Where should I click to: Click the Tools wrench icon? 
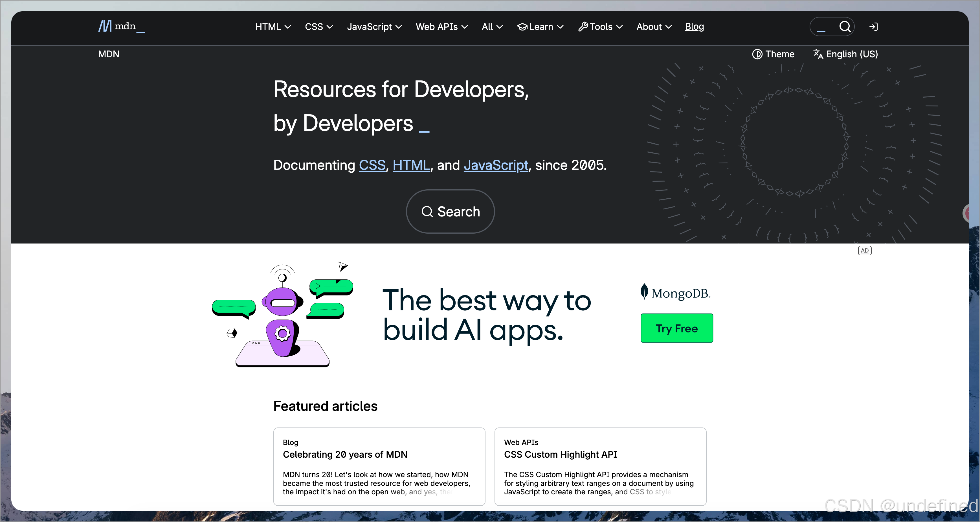click(x=583, y=27)
